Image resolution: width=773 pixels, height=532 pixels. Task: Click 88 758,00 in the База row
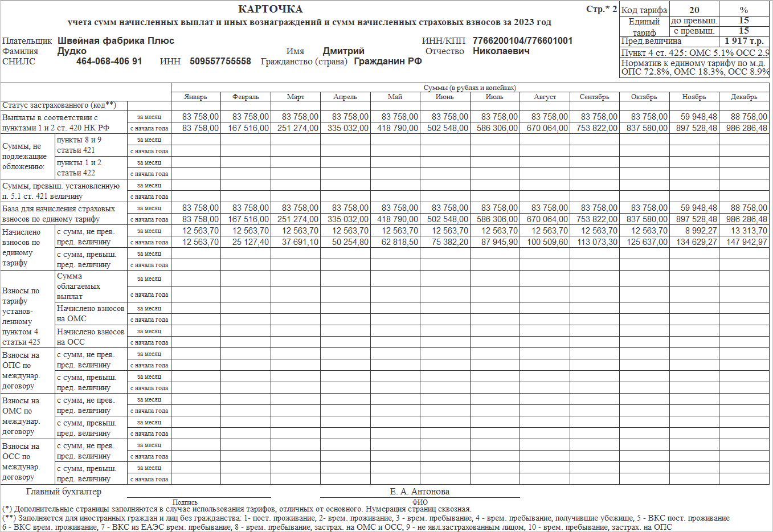(749, 208)
